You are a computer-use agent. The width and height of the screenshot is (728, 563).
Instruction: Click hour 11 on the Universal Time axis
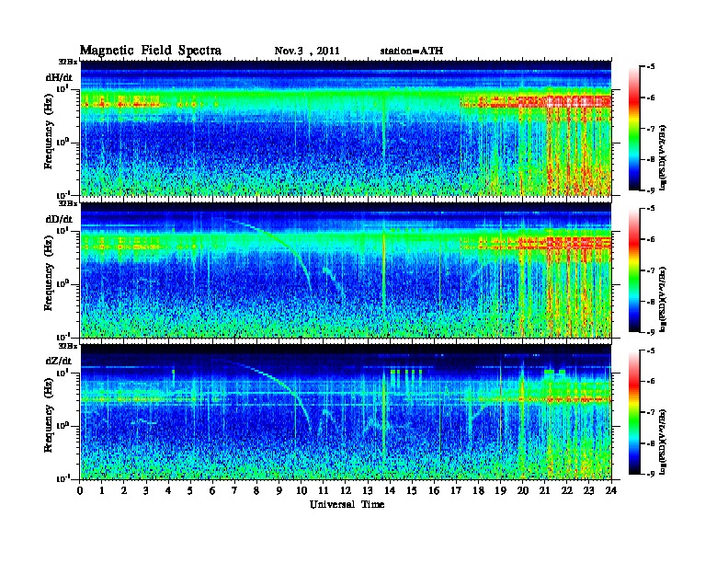(324, 490)
